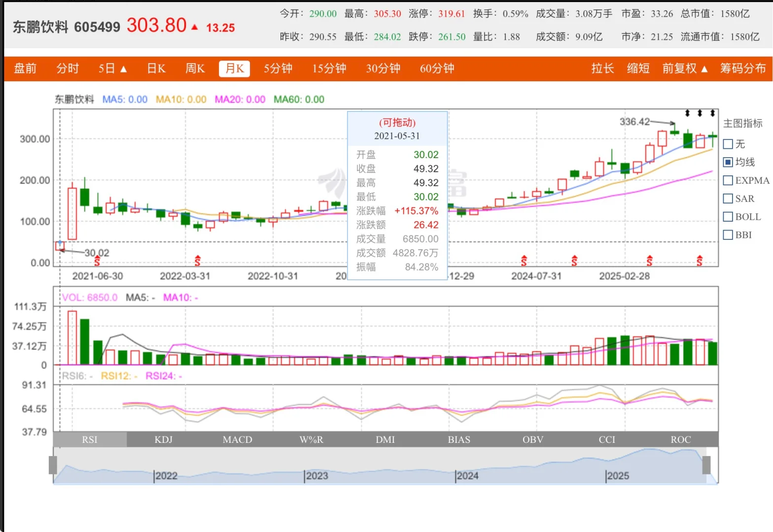
Task: Click the MA60: 0.00 legend
Action: click(x=299, y=100)
